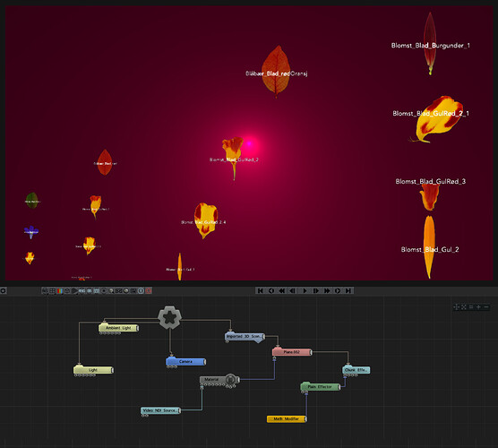Select the Root star node in the nodegraph
Viewport: 498px width, 448px height.
coord(169,317)
